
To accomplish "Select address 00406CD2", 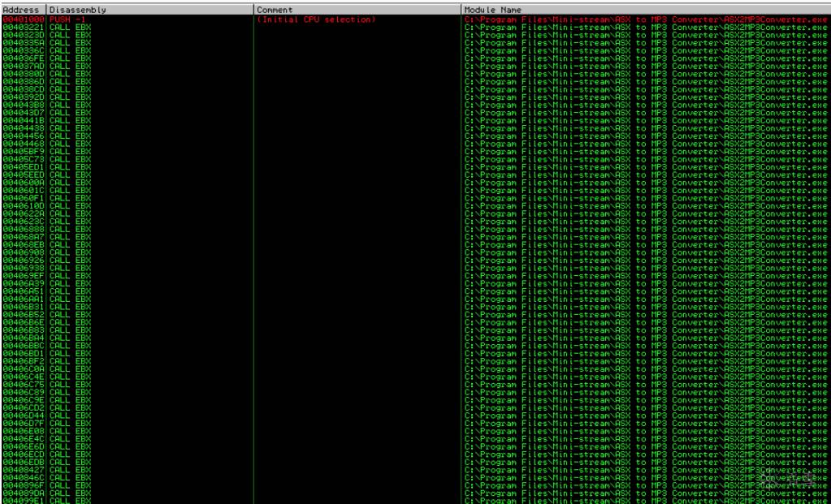I will 24,407.
